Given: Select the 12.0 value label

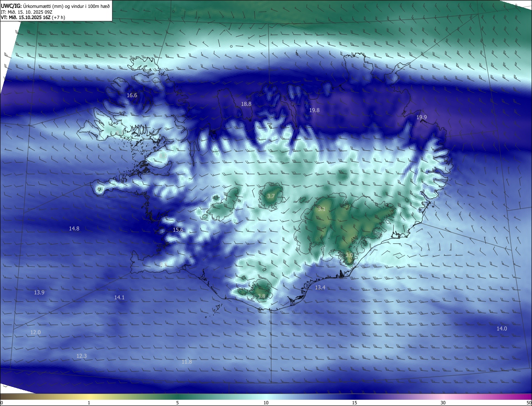Looking at the screenshot, I should click(36, 333).
